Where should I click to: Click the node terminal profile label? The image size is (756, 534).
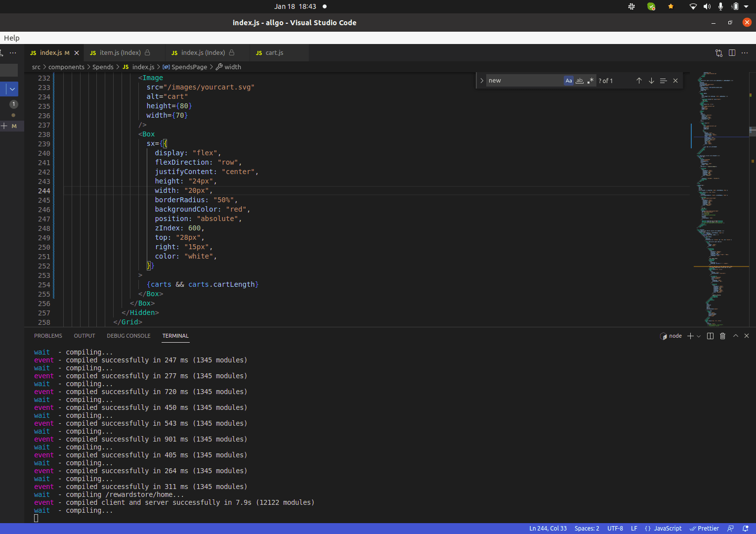tap(671, 336)
